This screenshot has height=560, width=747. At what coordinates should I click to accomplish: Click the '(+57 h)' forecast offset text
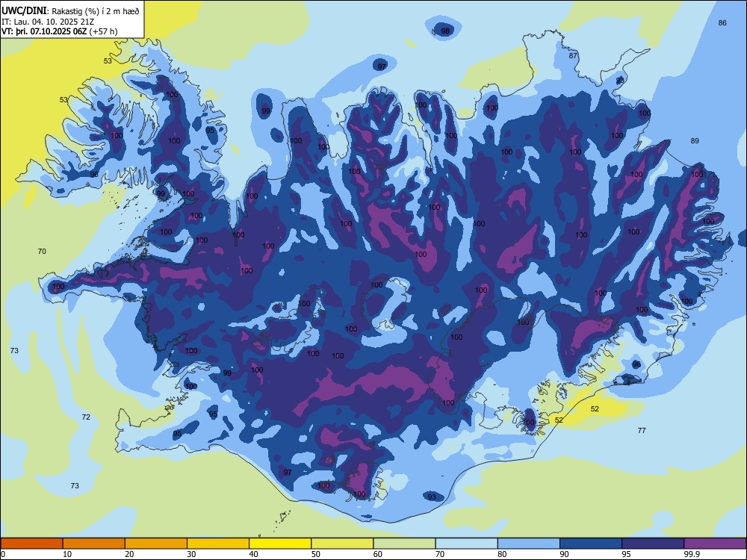[x=103, y=31]
